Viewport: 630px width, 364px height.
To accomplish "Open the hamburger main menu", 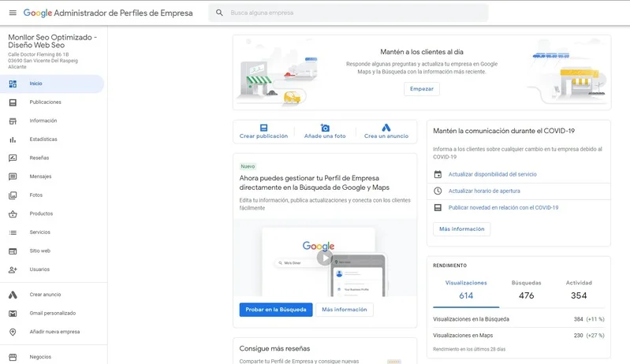I will tap(12, 13).
